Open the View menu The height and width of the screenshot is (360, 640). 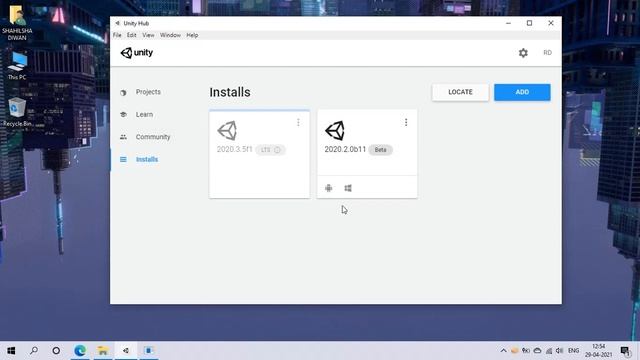click(148, 35)
